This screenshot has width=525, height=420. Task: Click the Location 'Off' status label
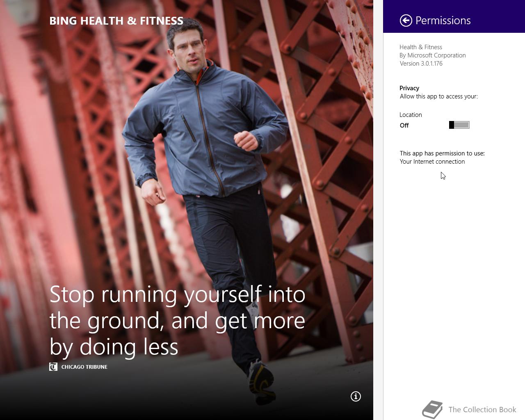404,126
